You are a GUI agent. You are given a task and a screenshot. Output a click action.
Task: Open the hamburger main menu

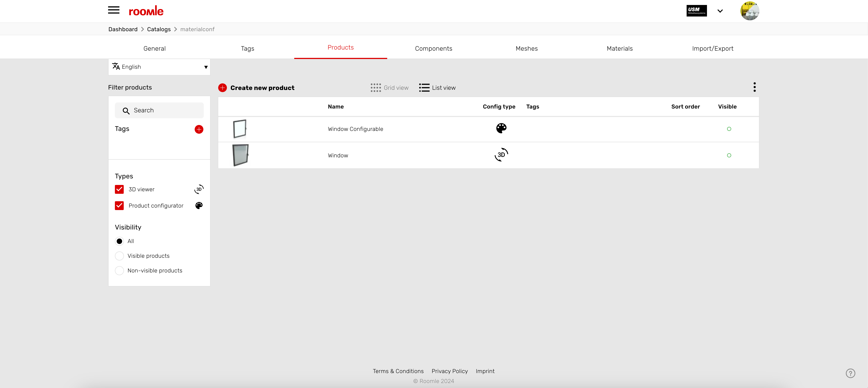114,10
